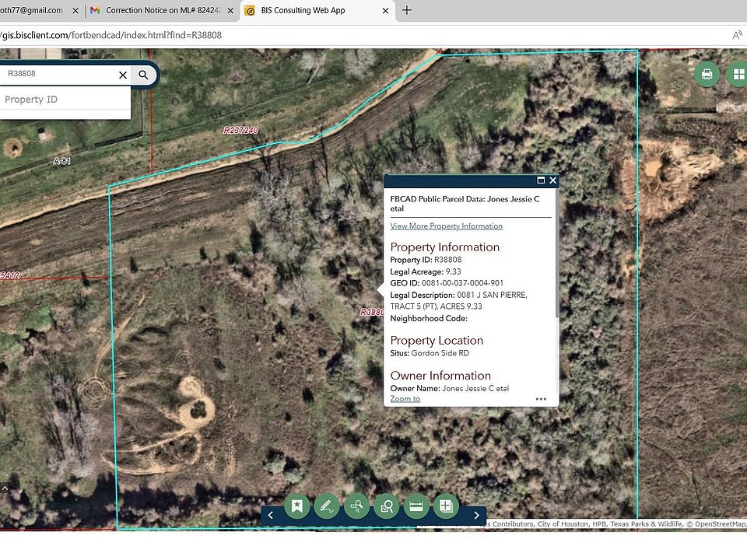The width and height of the screenshot is (747, 560).
Task: Click View More Property Information link
Action: tap(446, 226)
